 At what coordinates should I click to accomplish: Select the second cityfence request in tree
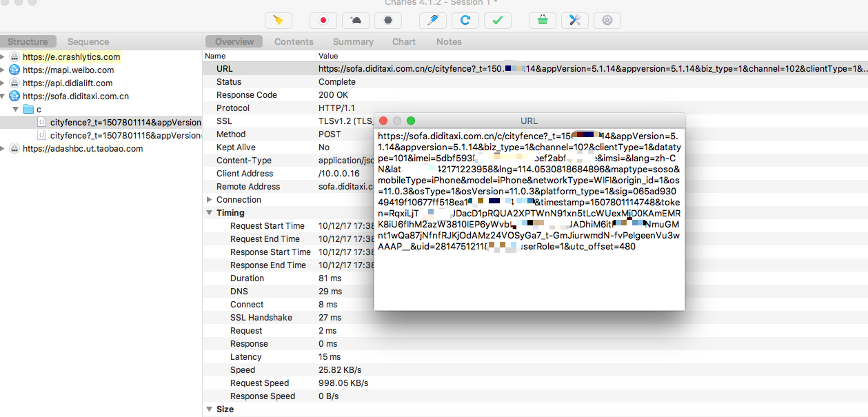[125, 136]
